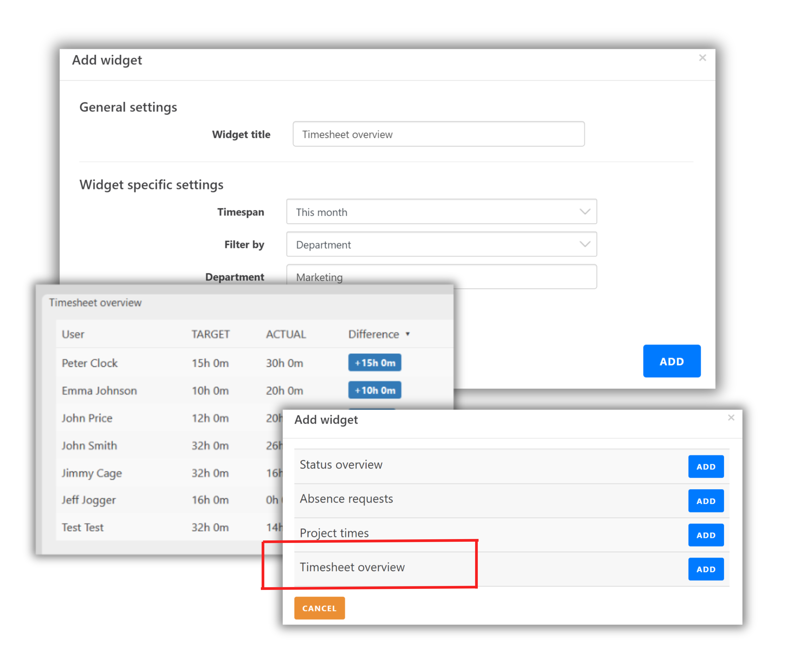Select the Timesheet overview list entry

[352, 567]
